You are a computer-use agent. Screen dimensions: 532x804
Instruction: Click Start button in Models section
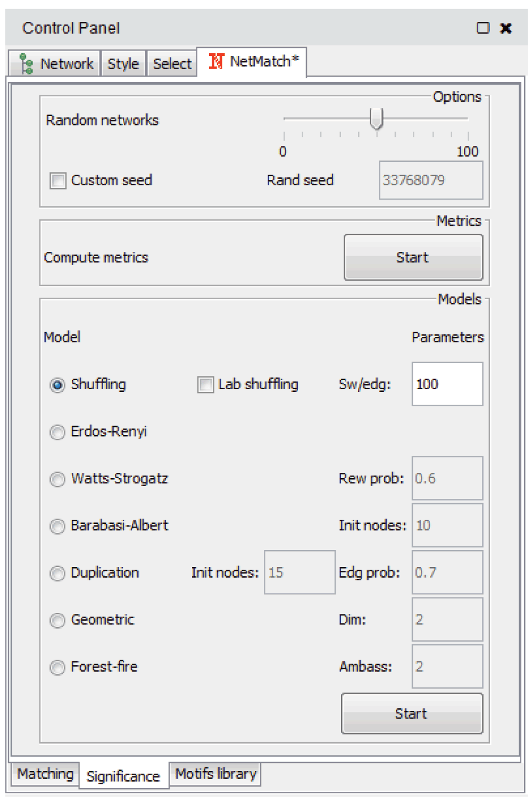(x=412, y=713)
